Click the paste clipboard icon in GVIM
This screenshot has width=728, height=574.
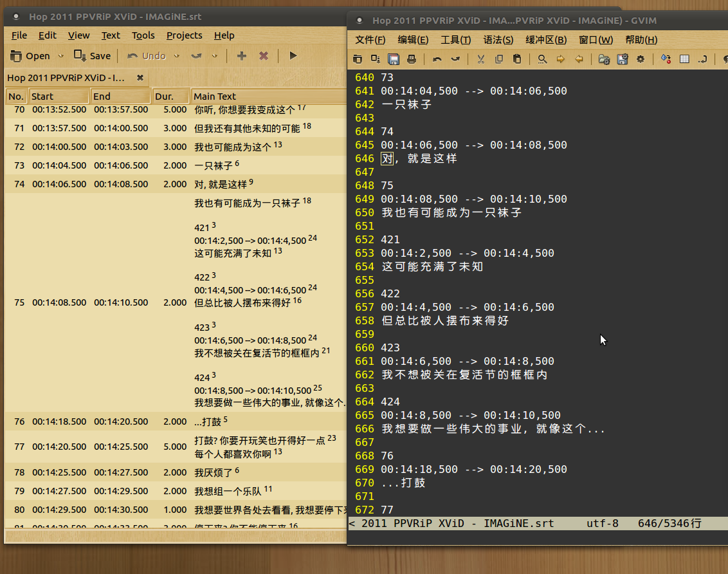(x=517, y=59)
